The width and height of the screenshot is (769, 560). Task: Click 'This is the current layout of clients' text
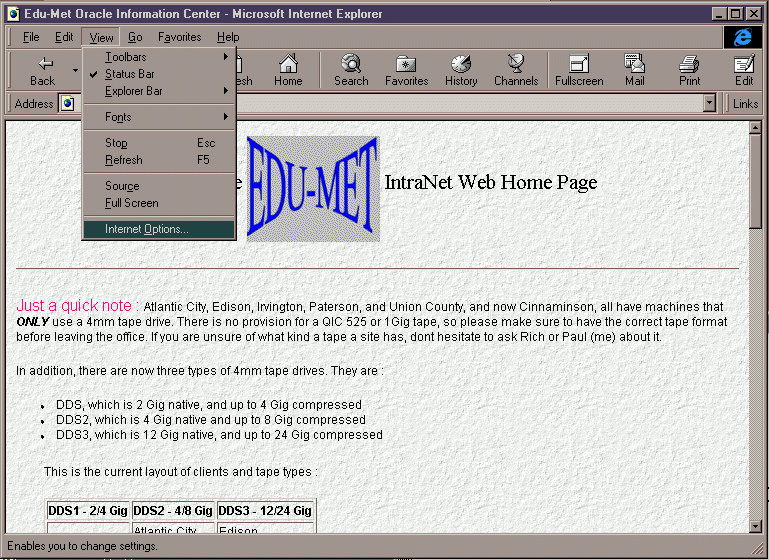tap(180, 472)
